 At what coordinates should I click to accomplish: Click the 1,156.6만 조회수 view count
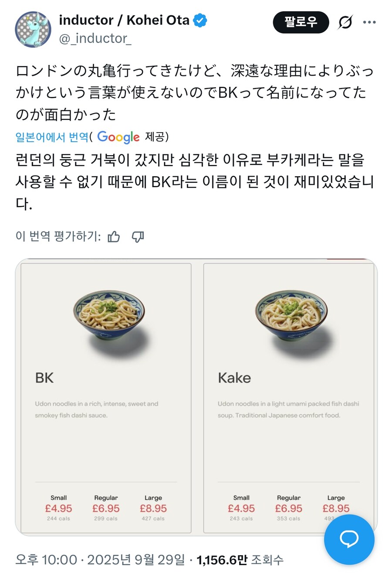[240, 560]
